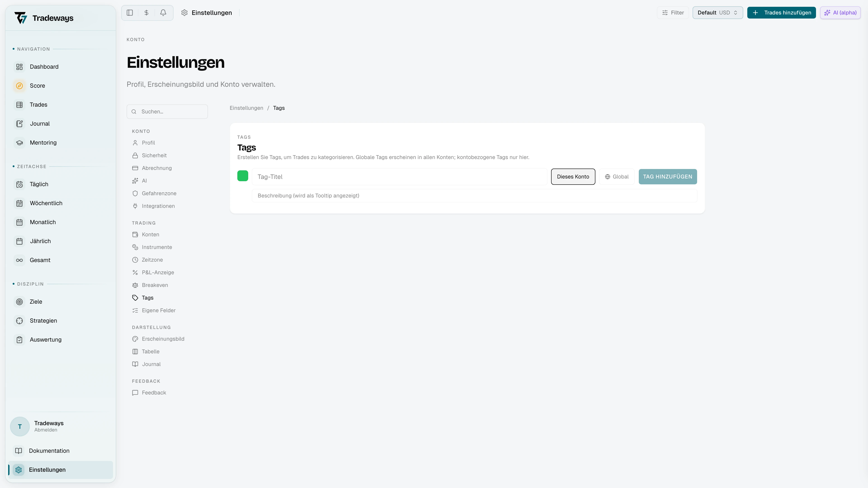This screenshot has height=488, width=868.
Task: Click the Tradeways logo
Action: click(x=44, y=18)
